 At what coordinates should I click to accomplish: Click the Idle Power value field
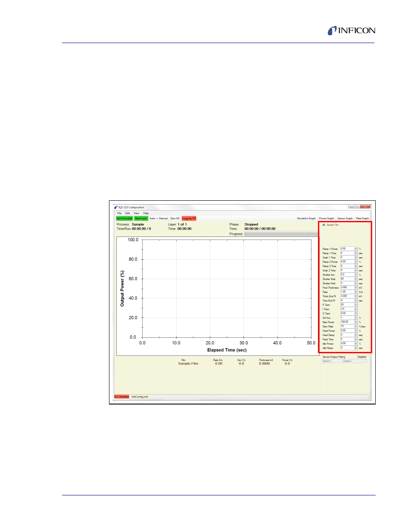[x=347, y=343]
